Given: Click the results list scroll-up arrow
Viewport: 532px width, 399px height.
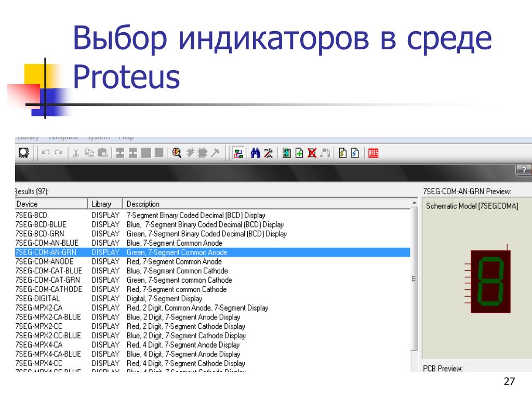Looking at the screenshot, I should [414, 203].
